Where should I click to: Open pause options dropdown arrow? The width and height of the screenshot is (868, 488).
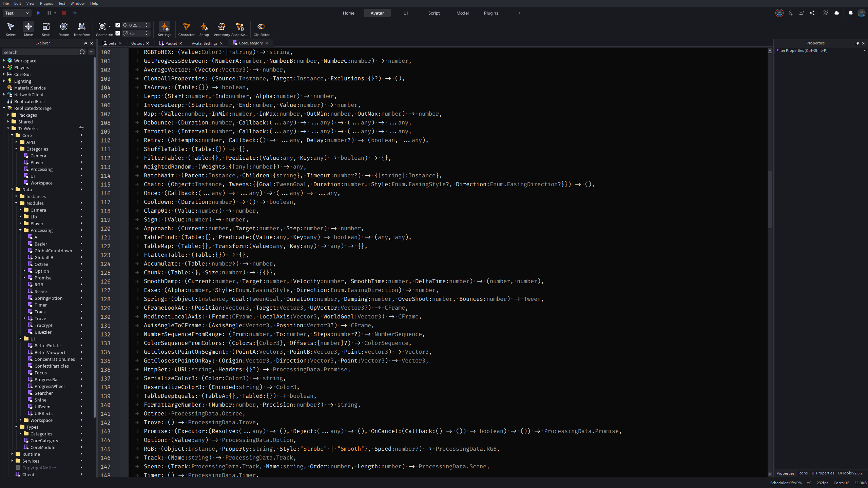(x=55, y=13)
